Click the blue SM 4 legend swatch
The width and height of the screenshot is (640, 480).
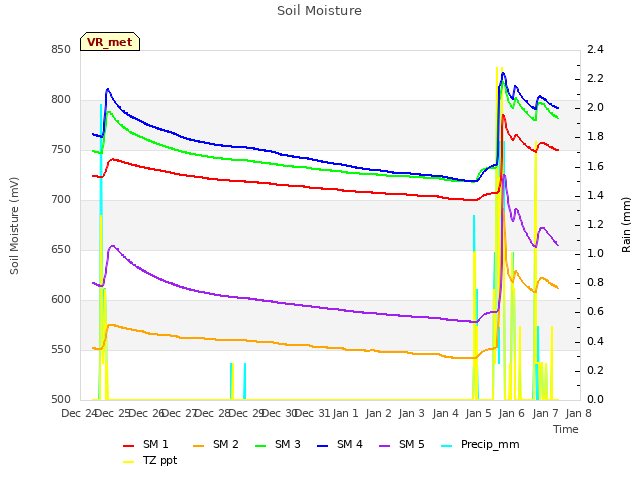[323, 446]
